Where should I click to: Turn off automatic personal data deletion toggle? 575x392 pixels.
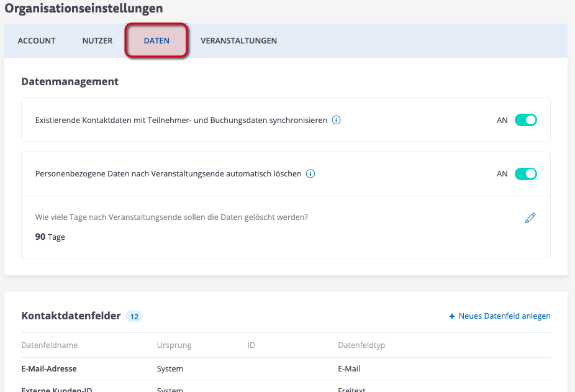click(x=525, y=174)
